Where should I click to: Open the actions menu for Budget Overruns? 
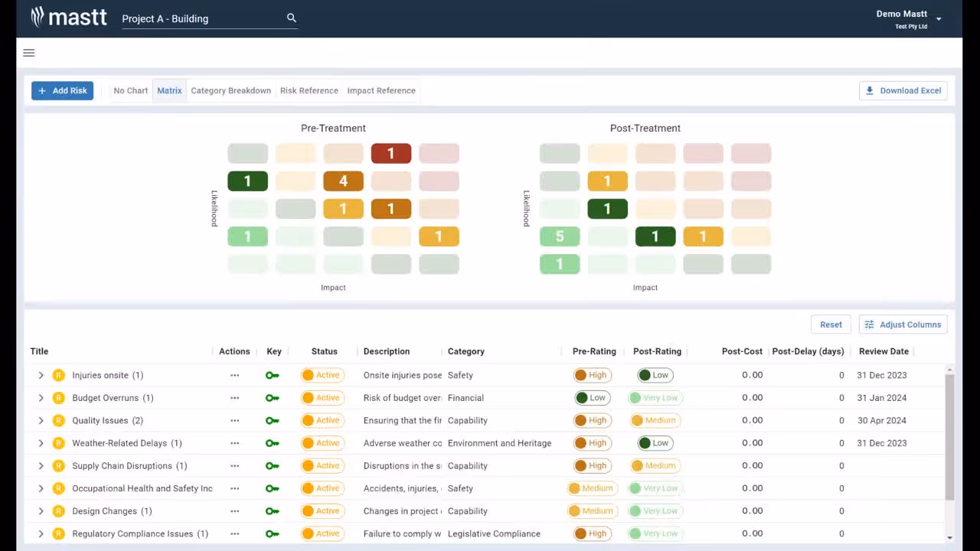pyautogui.click(x=234, y=397)
